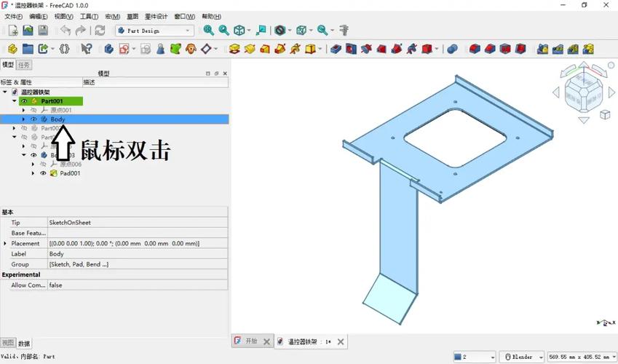Open the 文件 menu
This screenshot has width=618, height=364.
(x=13, y=16)
